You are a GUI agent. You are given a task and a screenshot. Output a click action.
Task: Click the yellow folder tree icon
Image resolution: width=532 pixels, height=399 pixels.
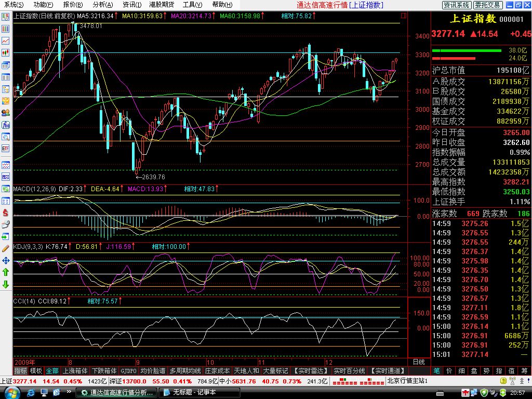click(6, 89)
